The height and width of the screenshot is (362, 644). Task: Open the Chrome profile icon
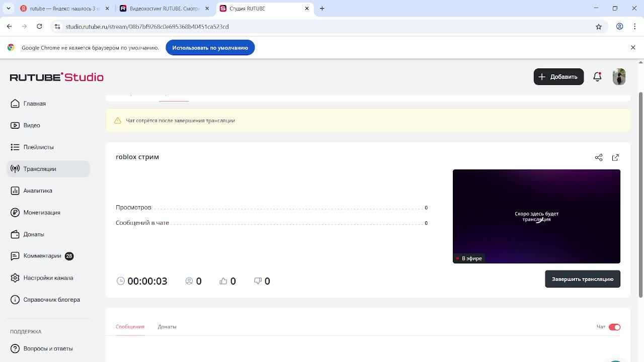click(x=620, y=27)
